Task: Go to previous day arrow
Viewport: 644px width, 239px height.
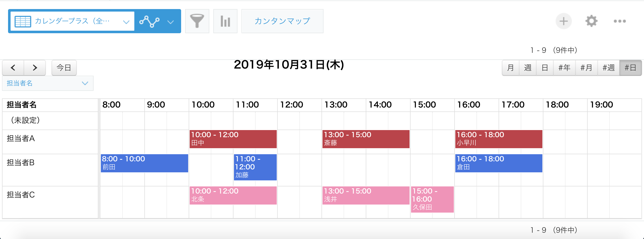Action: (x=13, y=68)
